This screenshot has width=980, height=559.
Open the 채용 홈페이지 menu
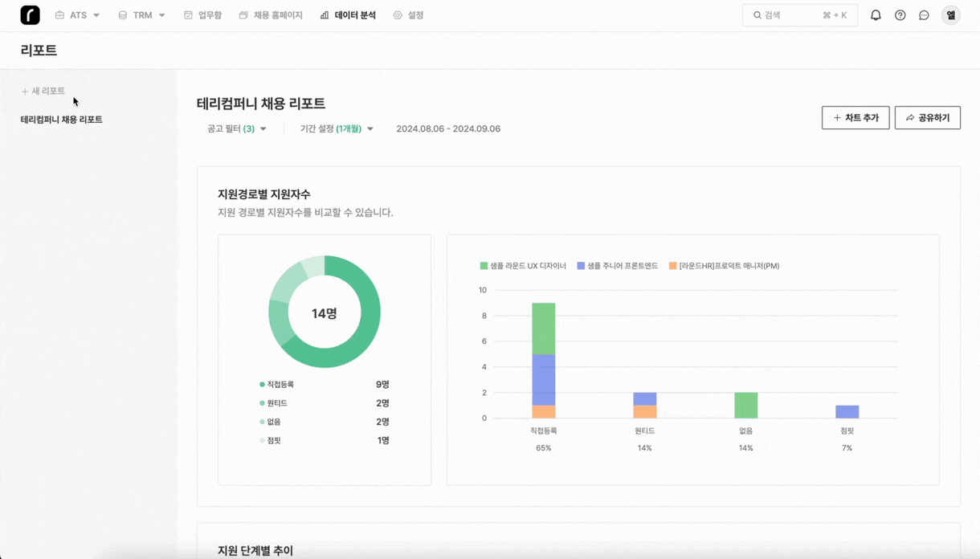(271, 15)
